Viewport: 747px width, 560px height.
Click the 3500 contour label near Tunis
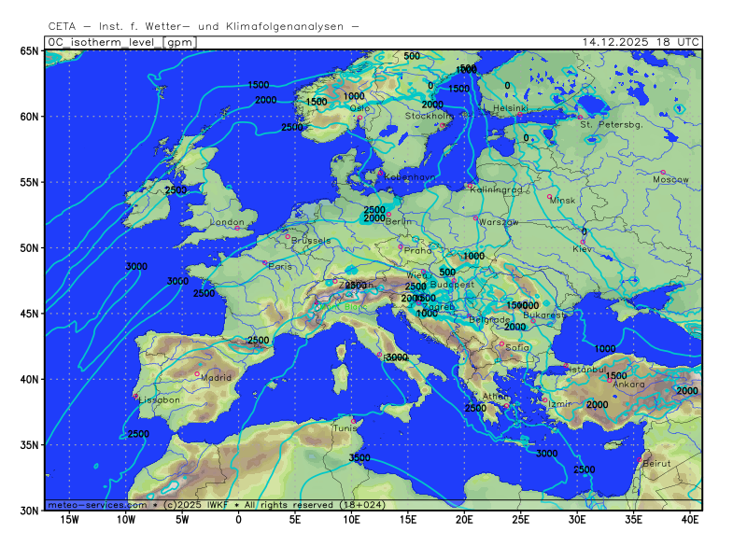[359, 458]
